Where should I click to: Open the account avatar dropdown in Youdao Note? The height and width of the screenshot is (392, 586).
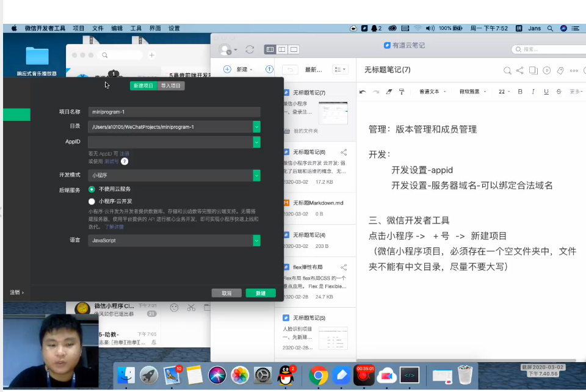pyautogui.click(x=228, y=49)
